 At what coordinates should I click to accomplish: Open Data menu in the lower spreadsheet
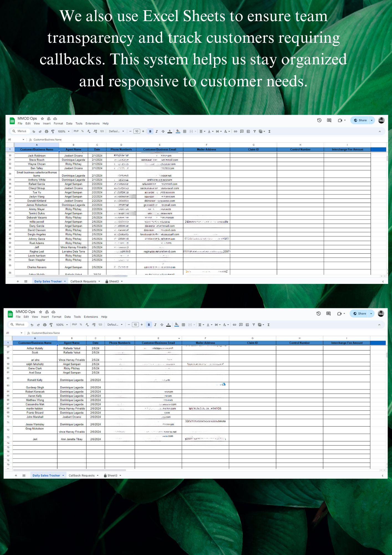[68, 317]
